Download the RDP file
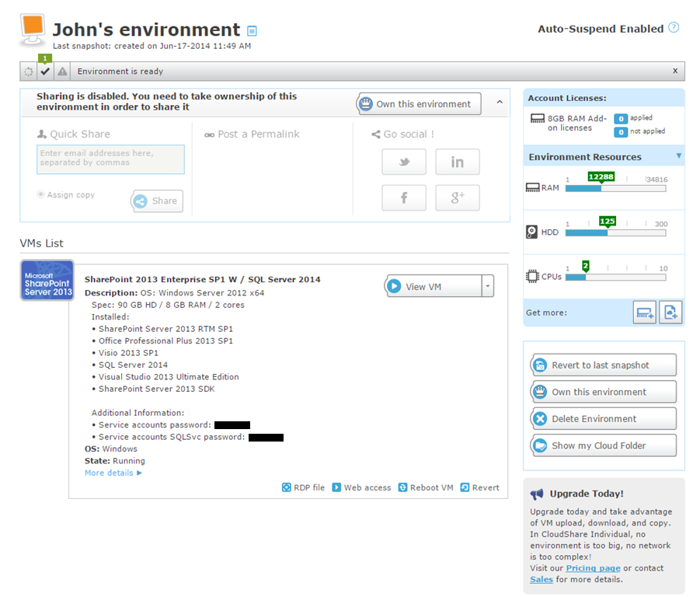This screenshot has height=597, width=700. 303,487
